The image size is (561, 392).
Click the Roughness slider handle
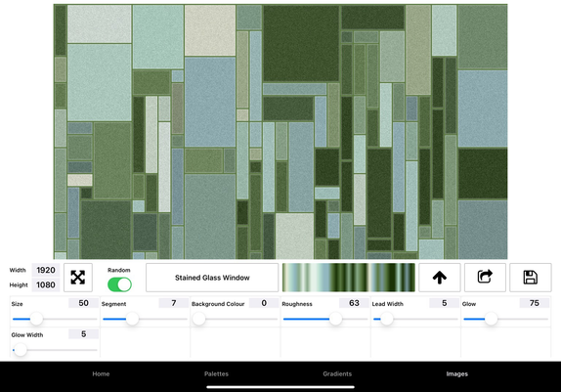[335, 319]
